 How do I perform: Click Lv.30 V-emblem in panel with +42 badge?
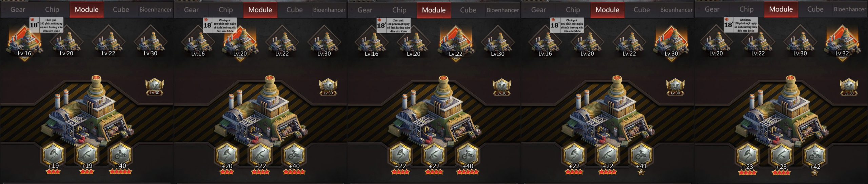pyautogui.click(x=849, y=87)
